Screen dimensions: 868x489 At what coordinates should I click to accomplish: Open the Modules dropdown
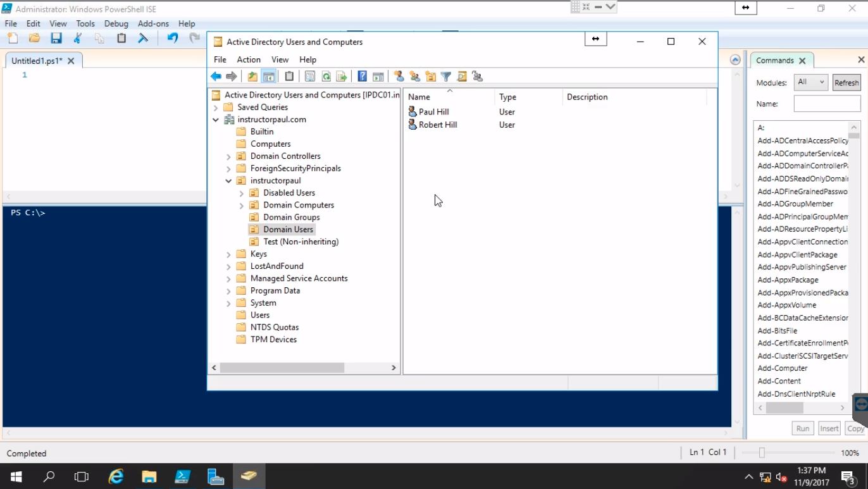[x=810, y=82]
